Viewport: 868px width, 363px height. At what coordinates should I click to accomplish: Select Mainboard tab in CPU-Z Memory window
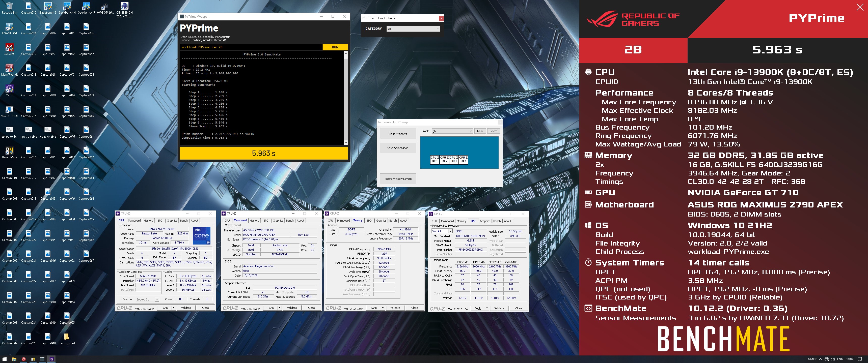tap(343, 221)
